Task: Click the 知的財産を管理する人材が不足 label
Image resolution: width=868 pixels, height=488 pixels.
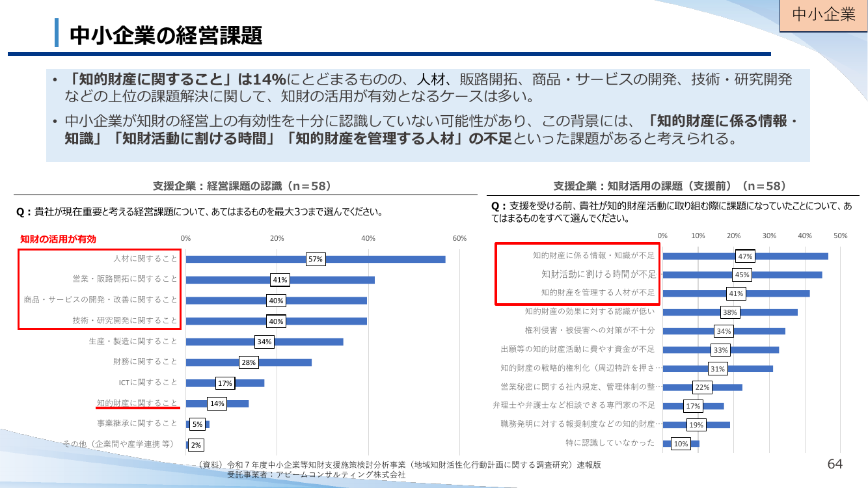Action: click(x=599, y=293)
